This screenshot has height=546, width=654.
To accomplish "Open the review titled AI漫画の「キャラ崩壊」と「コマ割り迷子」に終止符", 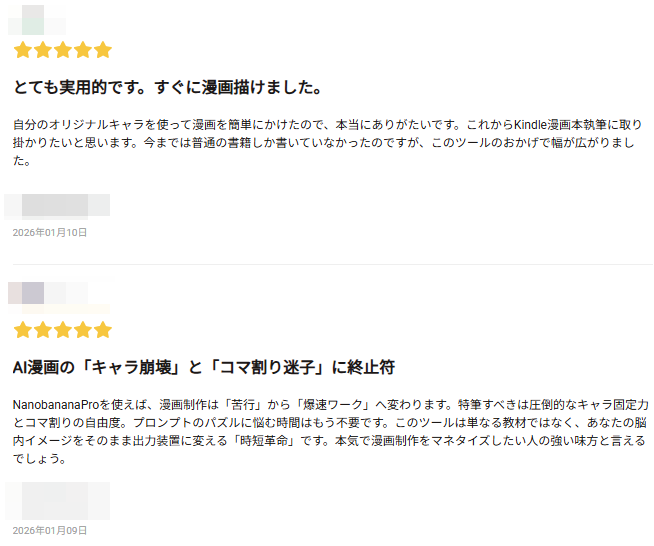I will pyautogui.click(x=204, y=367).
